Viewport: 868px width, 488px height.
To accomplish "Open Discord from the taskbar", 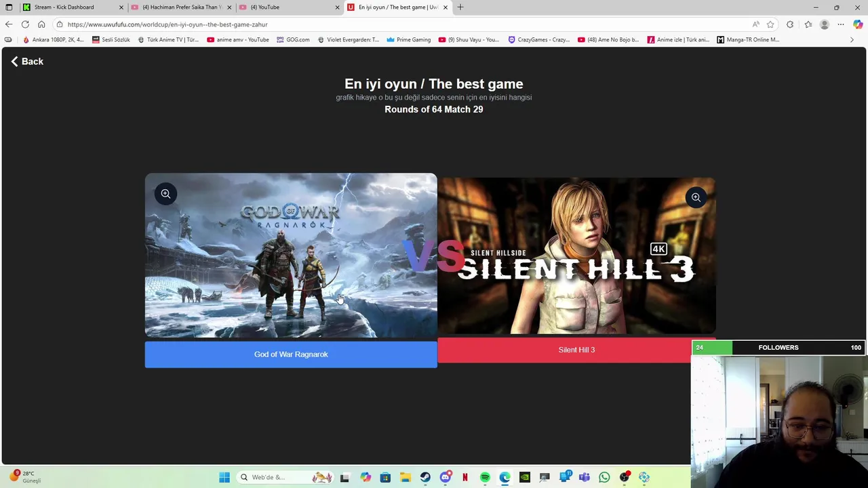I will pyautogui.click(x=446, y=477).
